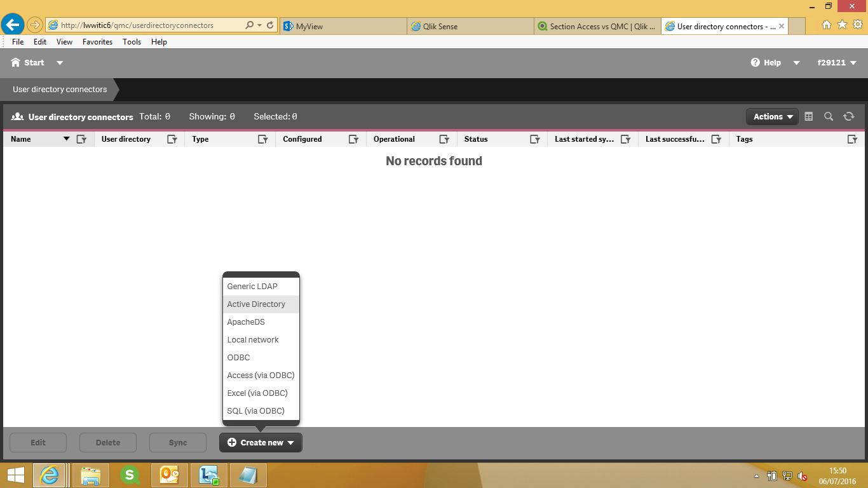The height and width of the screenshot is (488, 868).
Task: Click the User directory connectors breadcrumb
Action: click(60, 90)
